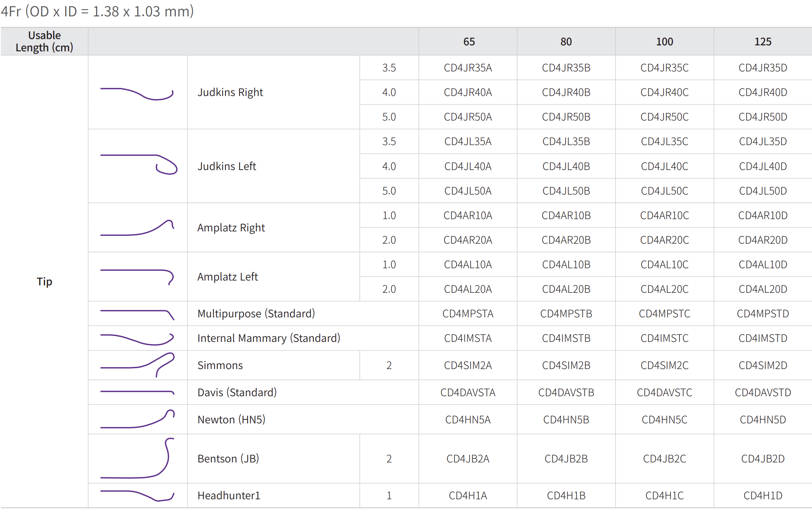812x532 pixels.
Task: Click product code CD4H1A
Action: click(468, 496)
